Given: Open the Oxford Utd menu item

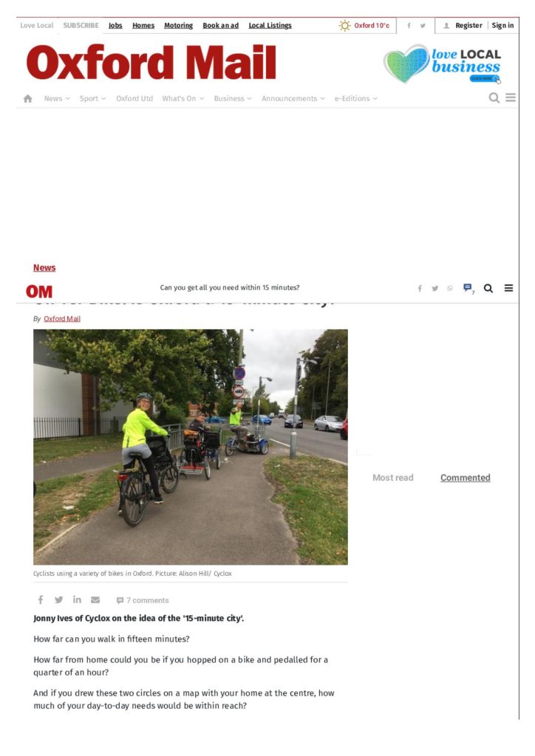Looking at the screenshot, I should click(x=134, y=98).
